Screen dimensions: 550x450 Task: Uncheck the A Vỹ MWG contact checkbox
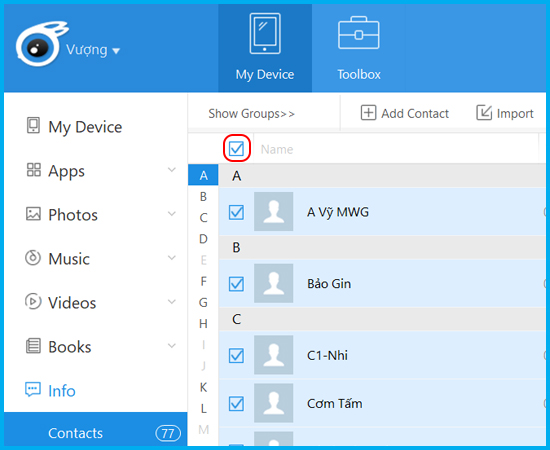point(236,212)
